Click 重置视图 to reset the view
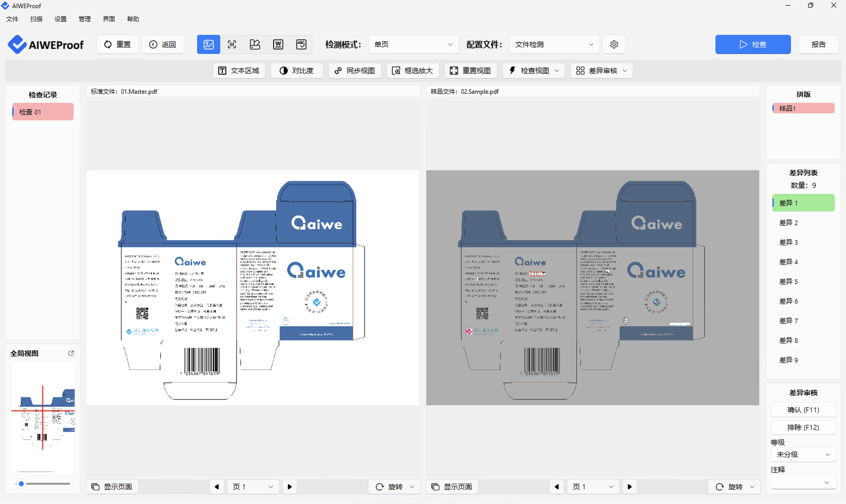The image size is (846, 504). coord(471,71)
